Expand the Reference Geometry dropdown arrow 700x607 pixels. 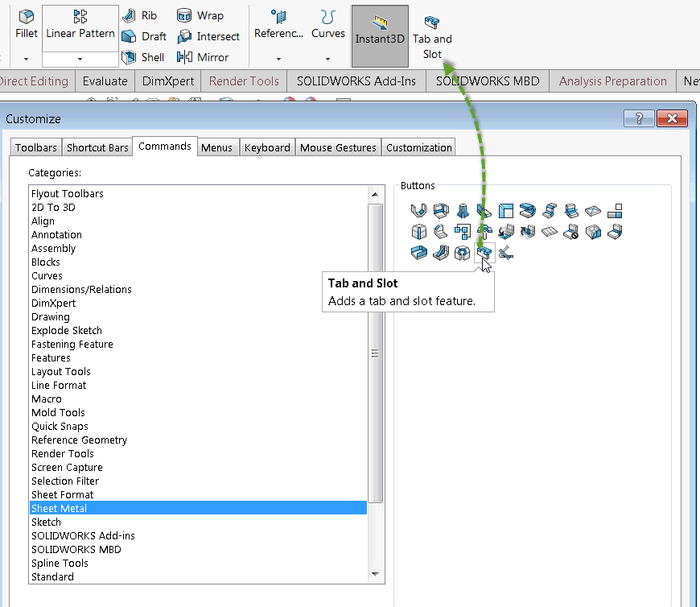pos(278,59)
